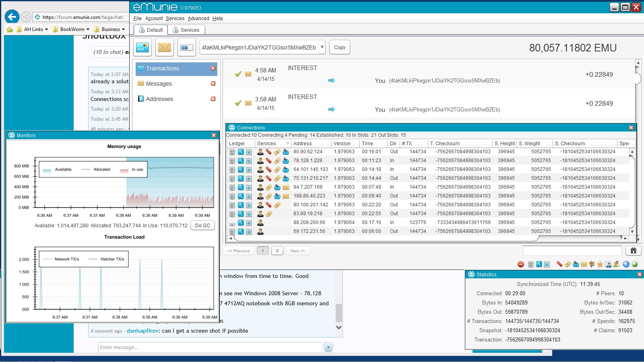644x362 pixels.
Task: Click the browser forward arrow button
Action: (26, 17)
